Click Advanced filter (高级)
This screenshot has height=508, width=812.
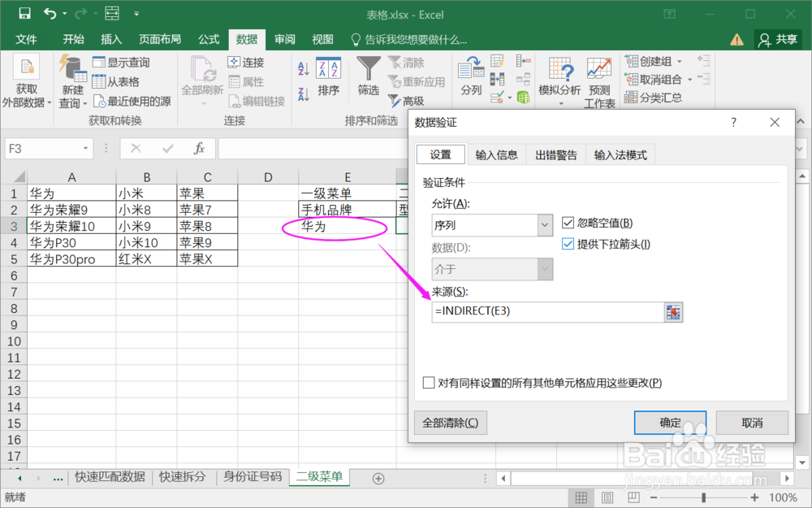(x=406, y=101)
